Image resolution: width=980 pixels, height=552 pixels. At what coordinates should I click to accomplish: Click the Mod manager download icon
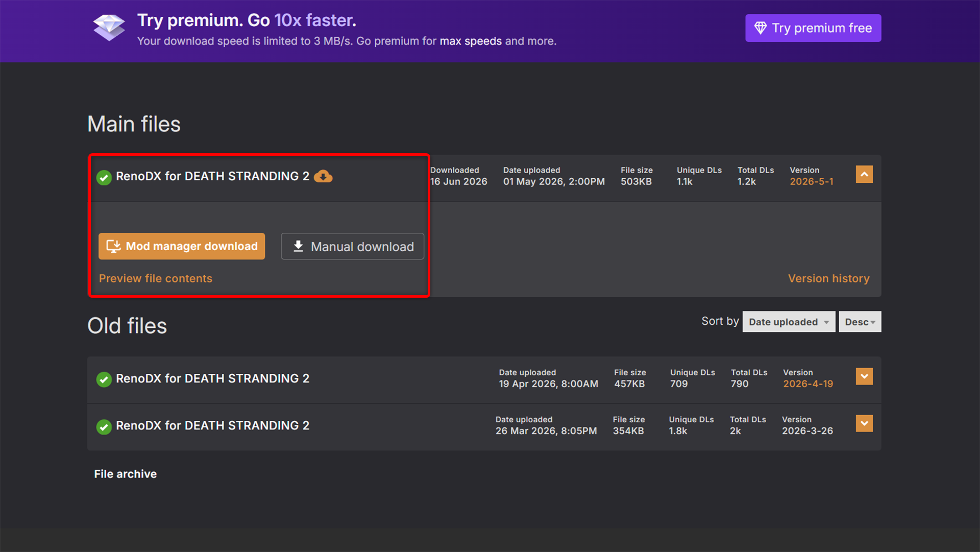coord(113,246)
